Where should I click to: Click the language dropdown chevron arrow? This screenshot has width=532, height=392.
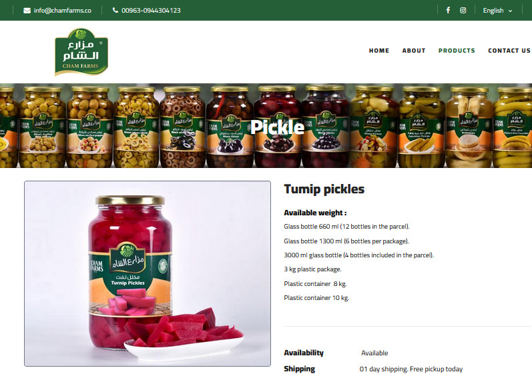click(510, 11)
